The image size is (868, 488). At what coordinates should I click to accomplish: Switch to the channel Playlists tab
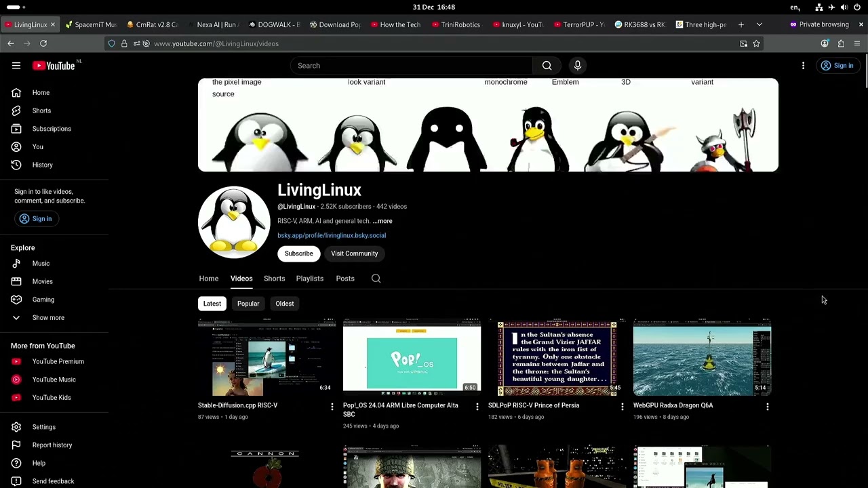point(310,279)
